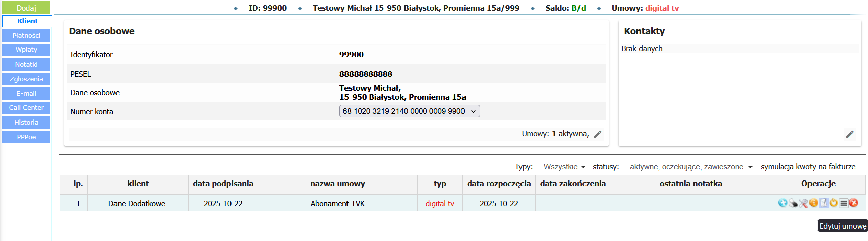Click the Abonament TVK contract name cell
The image size is (868, 241).
tap(337, 204)
